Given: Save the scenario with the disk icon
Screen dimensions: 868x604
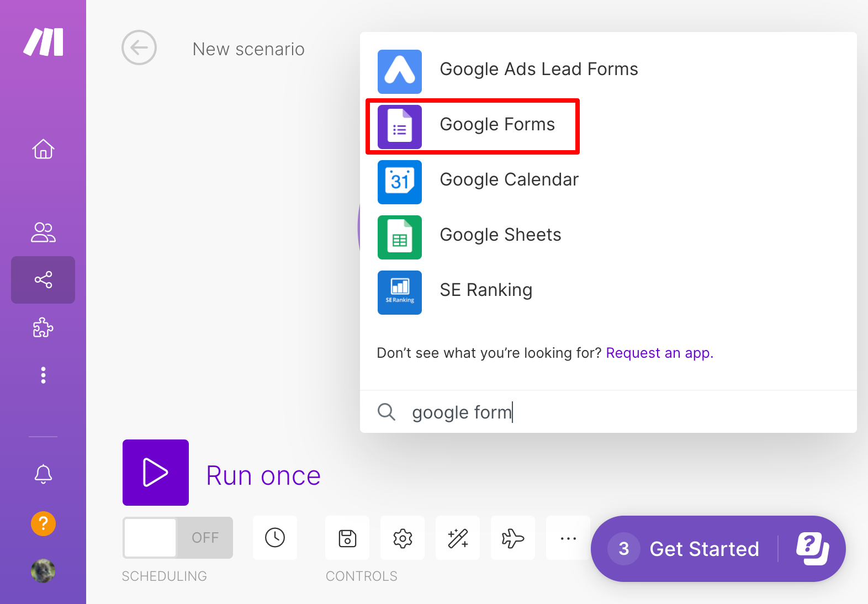Looking at the screenshot, I should [347, 538].
